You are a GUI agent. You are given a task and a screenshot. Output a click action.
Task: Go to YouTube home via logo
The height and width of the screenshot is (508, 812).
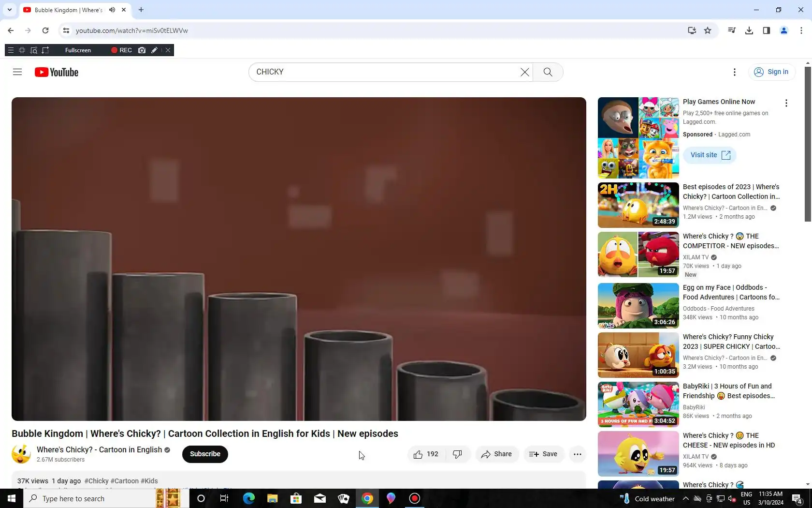(57, 72)
